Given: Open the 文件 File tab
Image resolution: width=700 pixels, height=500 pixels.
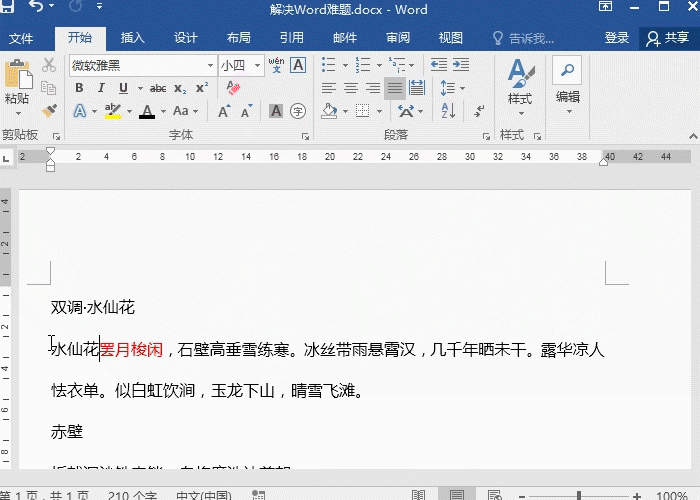Looking at the screenshot, I should 21,38.
